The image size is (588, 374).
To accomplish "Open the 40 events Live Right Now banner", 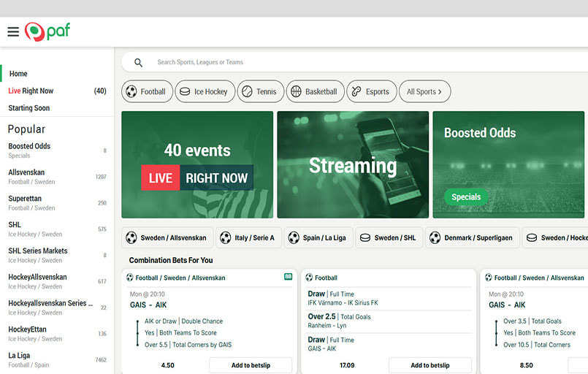I will point(197,164).
